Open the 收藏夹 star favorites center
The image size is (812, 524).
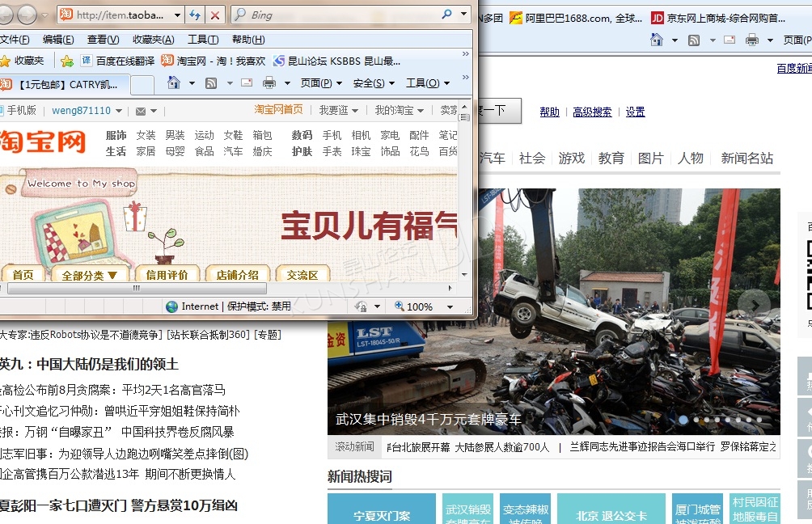coord(23,61)
